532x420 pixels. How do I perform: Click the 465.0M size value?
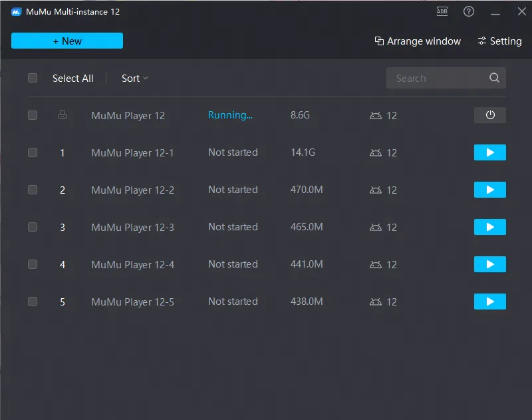[x=307, y=227]
